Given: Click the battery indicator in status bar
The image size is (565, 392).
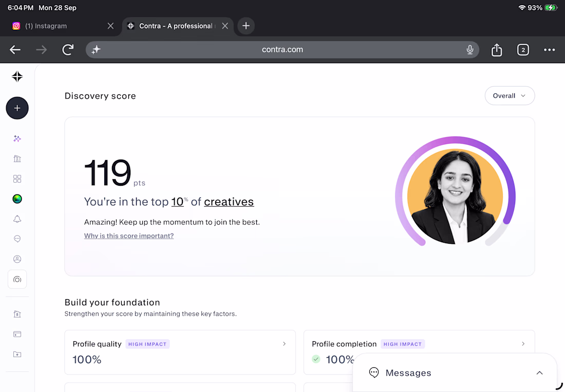Looking at the screenshot, I should pos(551,8).
